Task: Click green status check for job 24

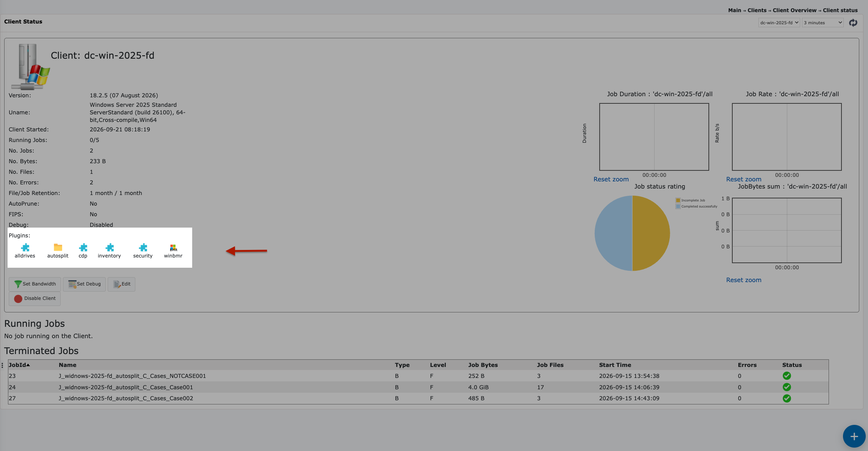Action: pos(787,387)
